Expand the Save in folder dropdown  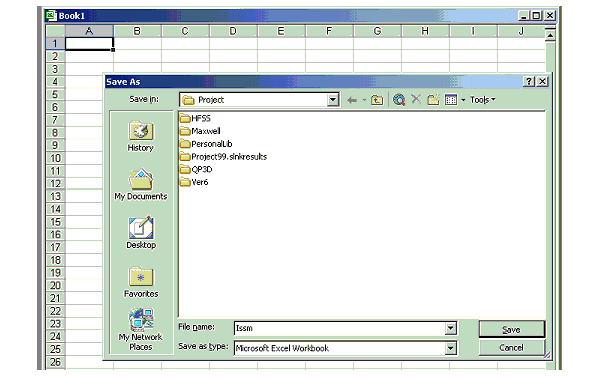coord(333,100)
